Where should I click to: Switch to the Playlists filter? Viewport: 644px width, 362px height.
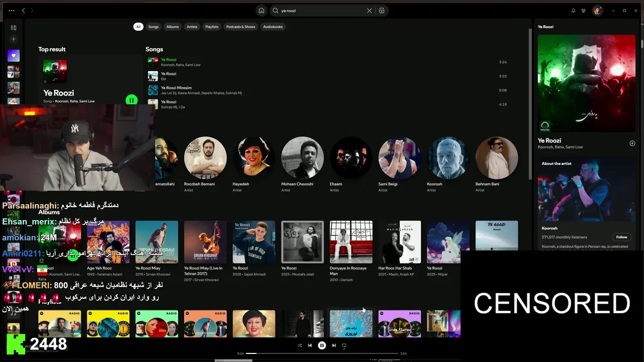(x=212, y=27)
